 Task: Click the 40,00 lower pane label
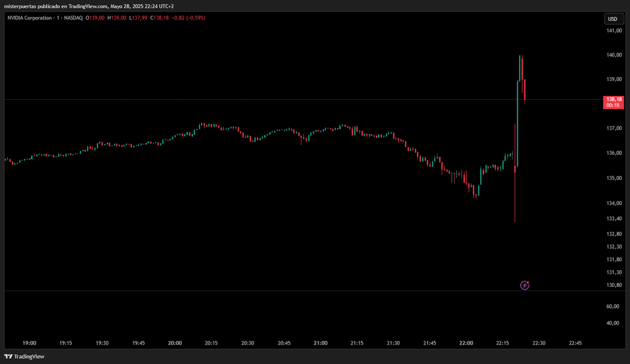[613, 323]
